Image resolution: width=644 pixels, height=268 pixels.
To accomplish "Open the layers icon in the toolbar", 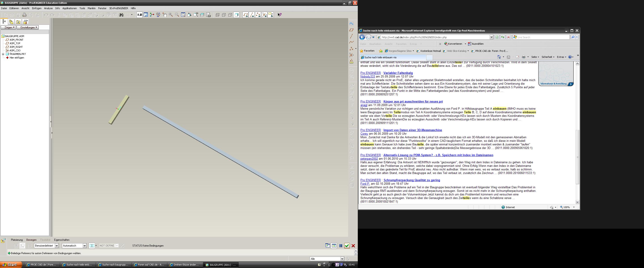I will (x=202, y=15).
